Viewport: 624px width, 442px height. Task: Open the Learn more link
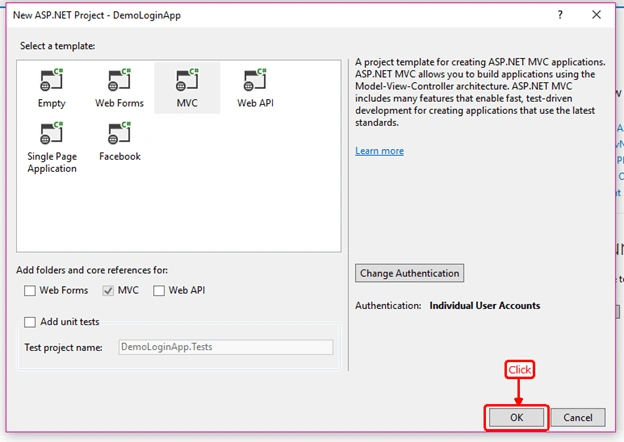point(379,151)
